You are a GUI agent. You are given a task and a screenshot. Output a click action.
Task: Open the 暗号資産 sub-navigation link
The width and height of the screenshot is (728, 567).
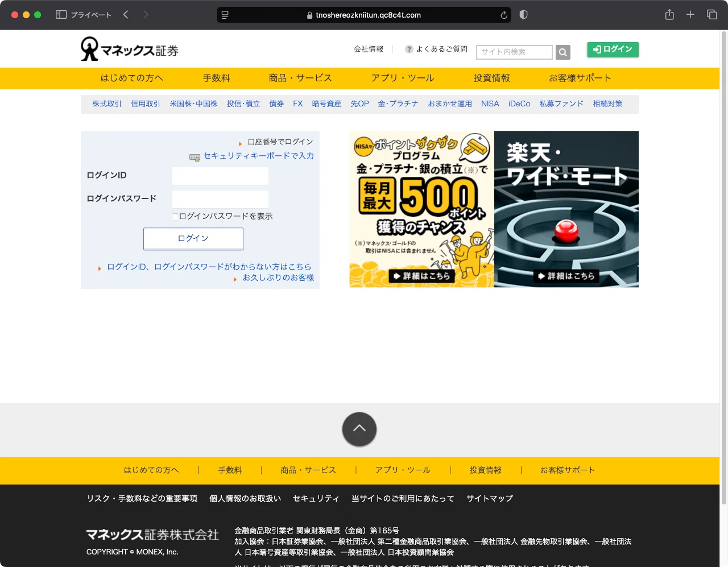[326, 104]
